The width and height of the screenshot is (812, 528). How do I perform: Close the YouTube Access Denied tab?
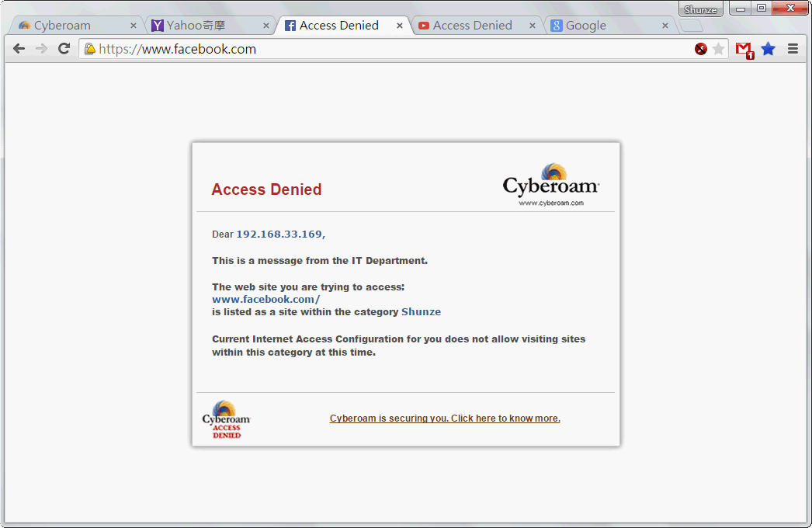[x=533, y=26]
